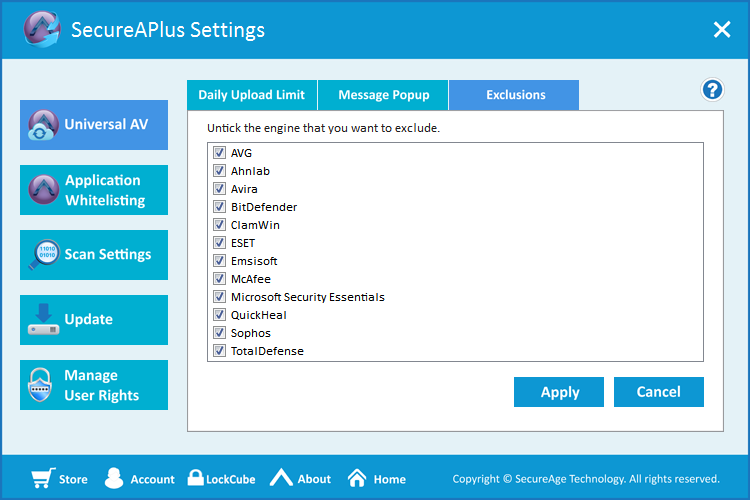Click the Update download icon

click(43, 320)
